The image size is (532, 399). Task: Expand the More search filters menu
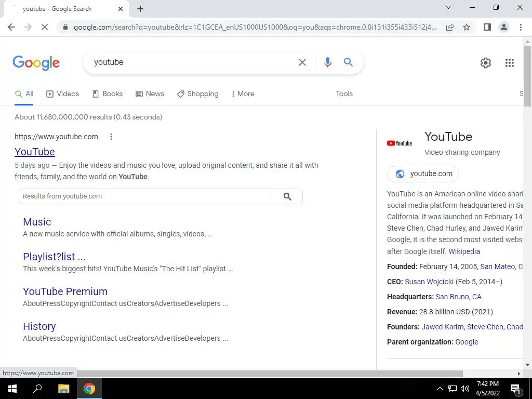(x=243, y=94)
